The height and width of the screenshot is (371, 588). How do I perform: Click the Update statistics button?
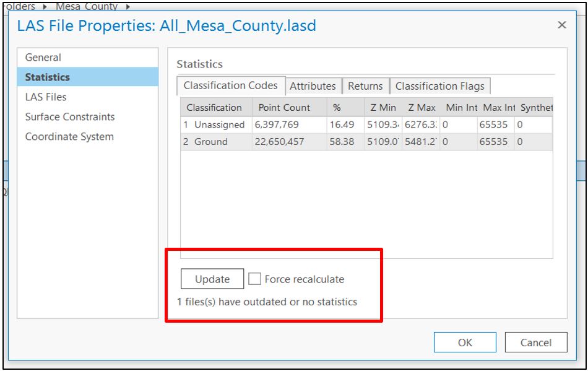click(x=212, y=279)
